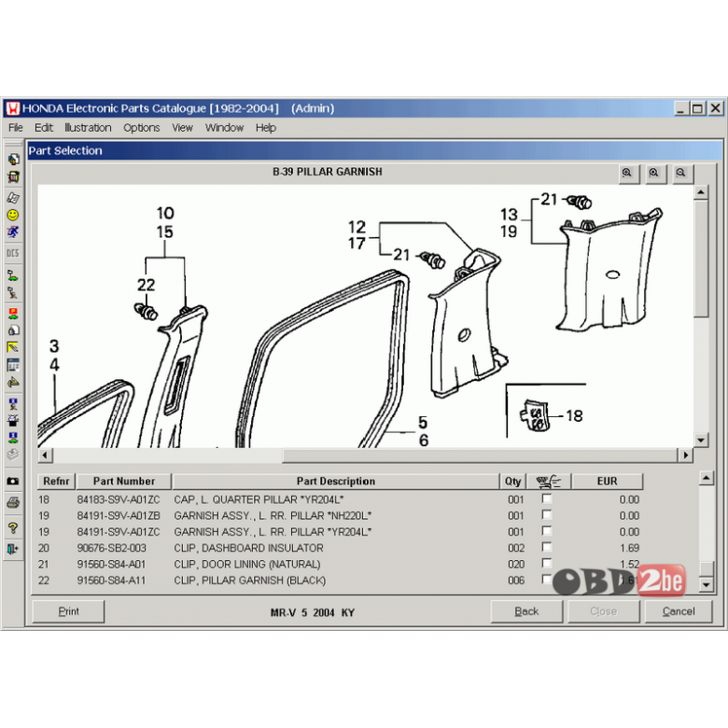728x728 pixels.
Task: Tick checkbox for CLIP, DASHBOARD INSULATOR row
Action: pyautogui.click(x=547, y=547)
